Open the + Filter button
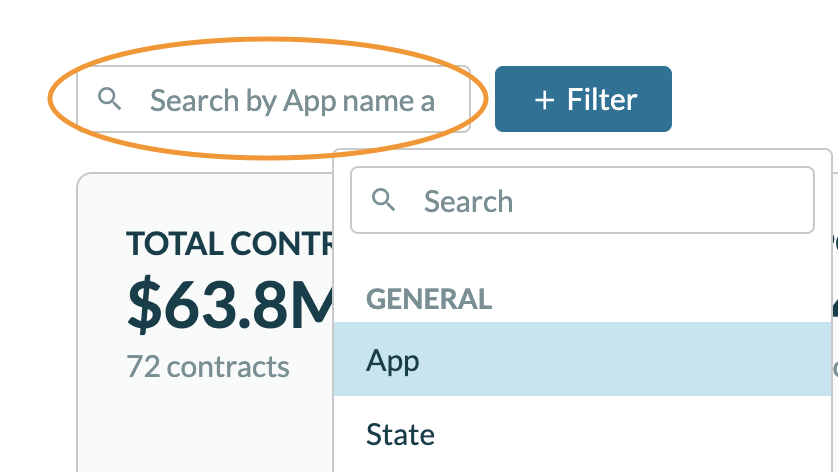Screen dimensions: 838x472 583,99
